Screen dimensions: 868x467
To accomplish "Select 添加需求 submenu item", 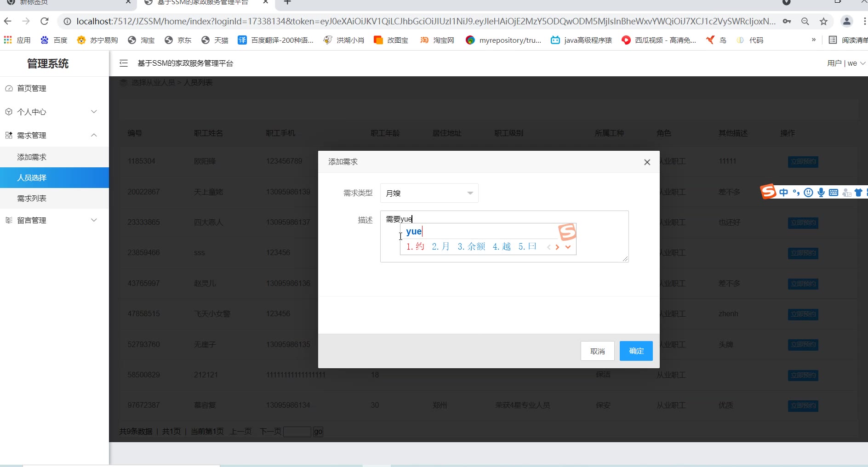I will (x=54, y=157).
